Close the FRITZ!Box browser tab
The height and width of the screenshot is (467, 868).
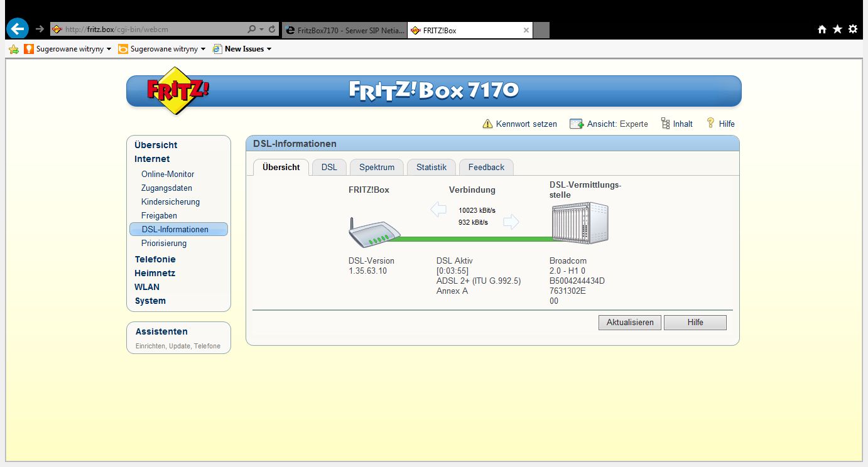[526, 30]
